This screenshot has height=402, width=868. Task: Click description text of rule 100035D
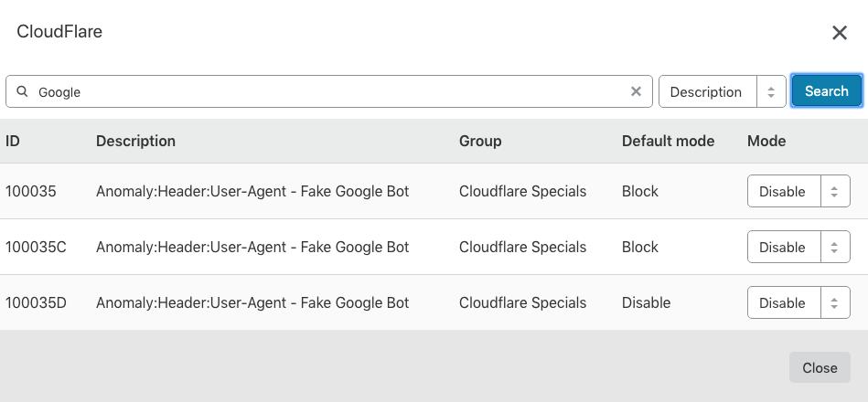[252, 303]
